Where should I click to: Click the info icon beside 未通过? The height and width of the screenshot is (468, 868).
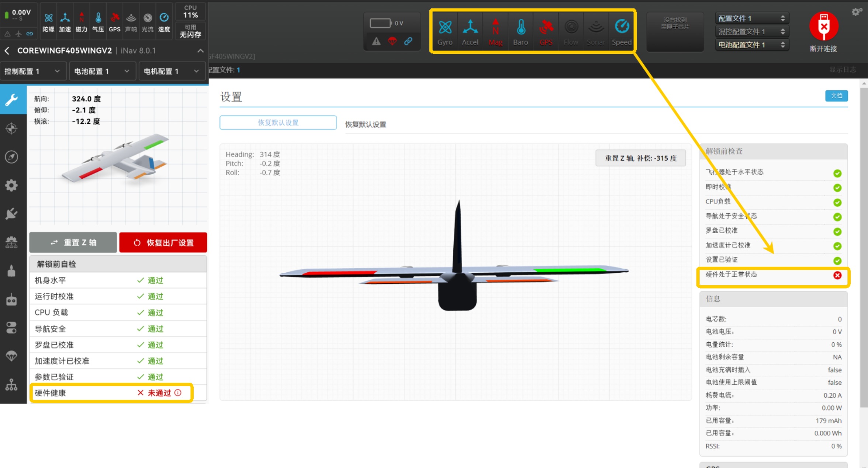click(178, 393)
